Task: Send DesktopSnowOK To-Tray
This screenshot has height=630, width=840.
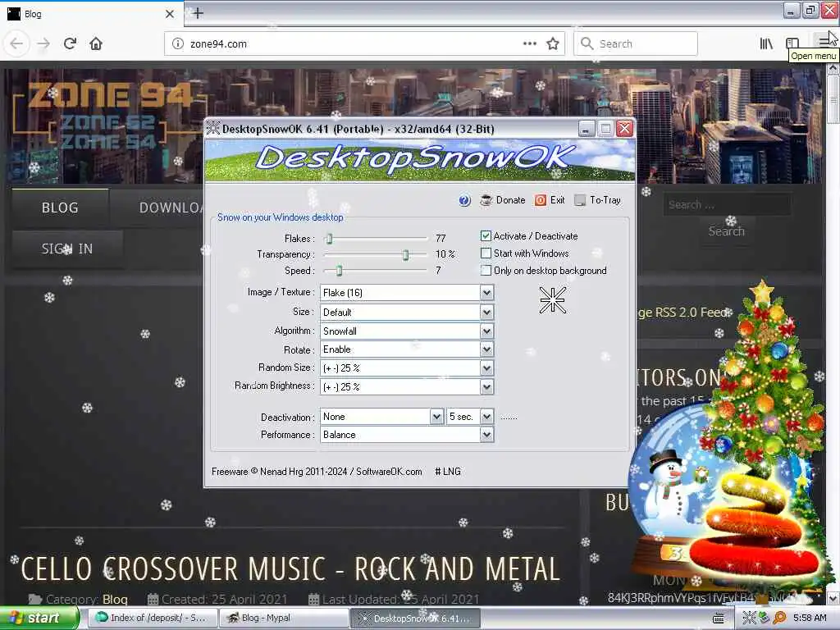Action: [597, 200]
